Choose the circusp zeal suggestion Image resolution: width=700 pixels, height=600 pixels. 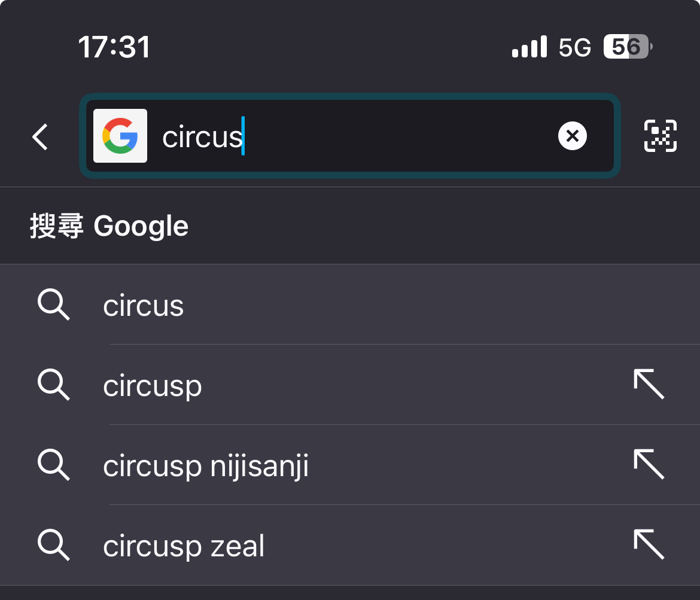350,545
